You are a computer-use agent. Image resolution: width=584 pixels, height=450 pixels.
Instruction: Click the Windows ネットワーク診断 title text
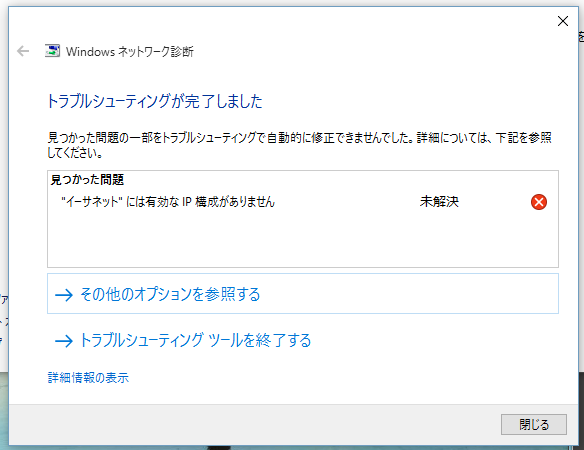tap(130, 51)
